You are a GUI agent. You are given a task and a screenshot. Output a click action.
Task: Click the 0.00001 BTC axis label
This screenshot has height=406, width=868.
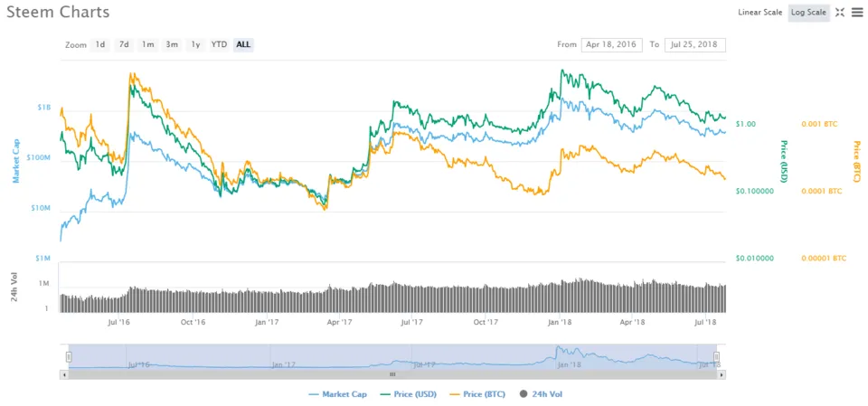[x=824, y=258]
